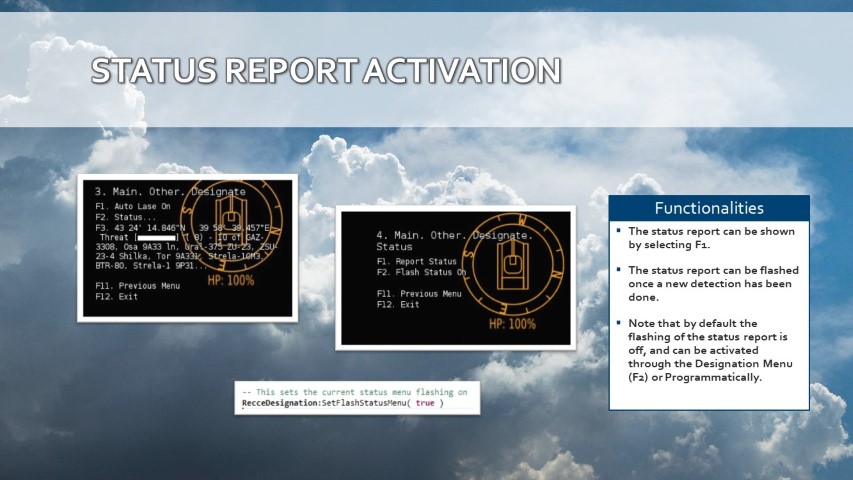Viewport: 853px width, 480px height.
Task: Toggle F2. Flash Status On
Action: pos(421,272)
